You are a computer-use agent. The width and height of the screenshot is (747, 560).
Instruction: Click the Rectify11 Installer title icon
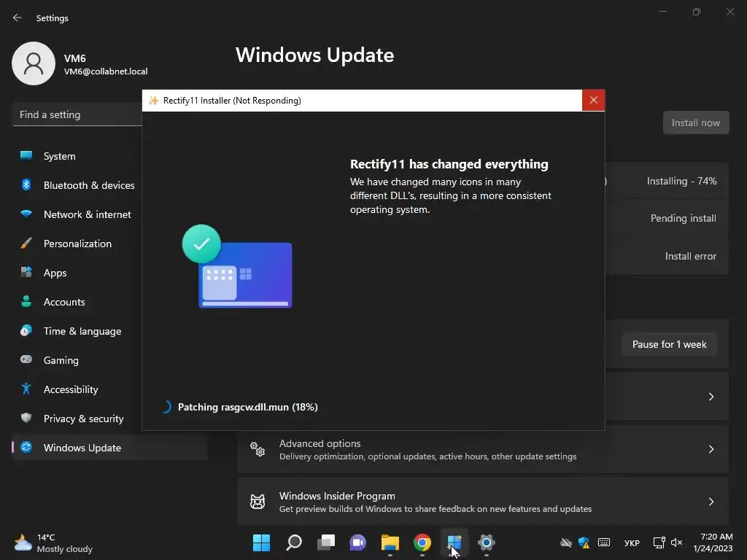153,101
